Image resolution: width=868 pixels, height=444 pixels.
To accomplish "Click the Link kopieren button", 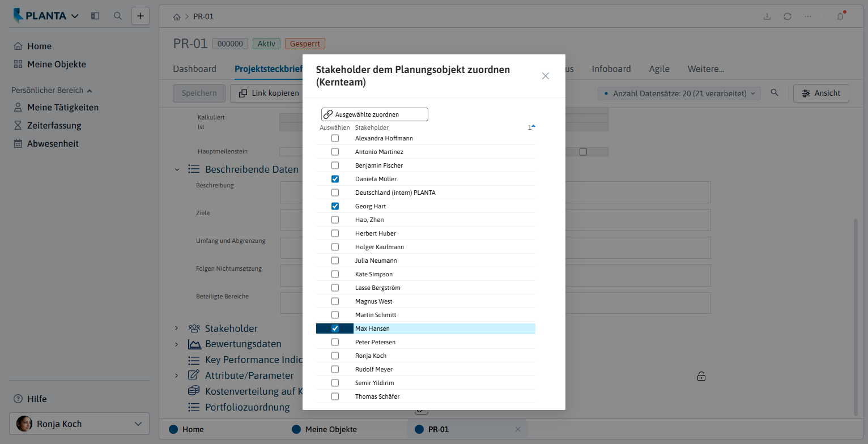I will coord(268,93).
